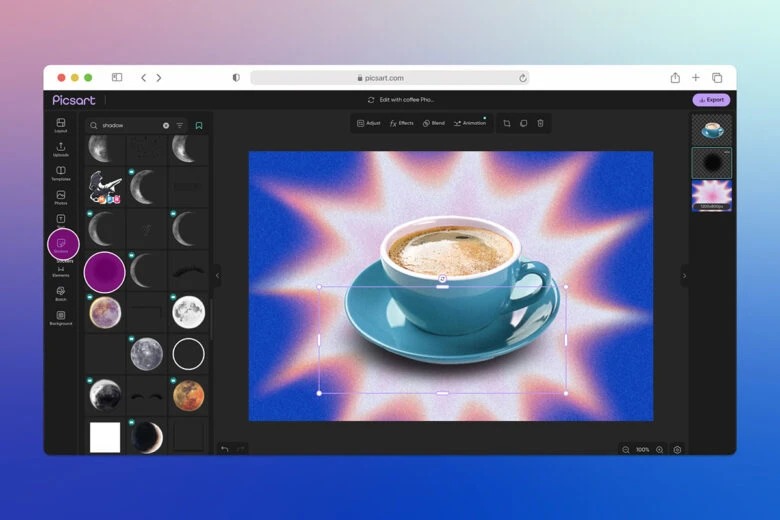The width and height of the screenshot is (780, 520).
Task: Open the sticker search filter options
Action: pyautogui.click(x=180, y=126)
